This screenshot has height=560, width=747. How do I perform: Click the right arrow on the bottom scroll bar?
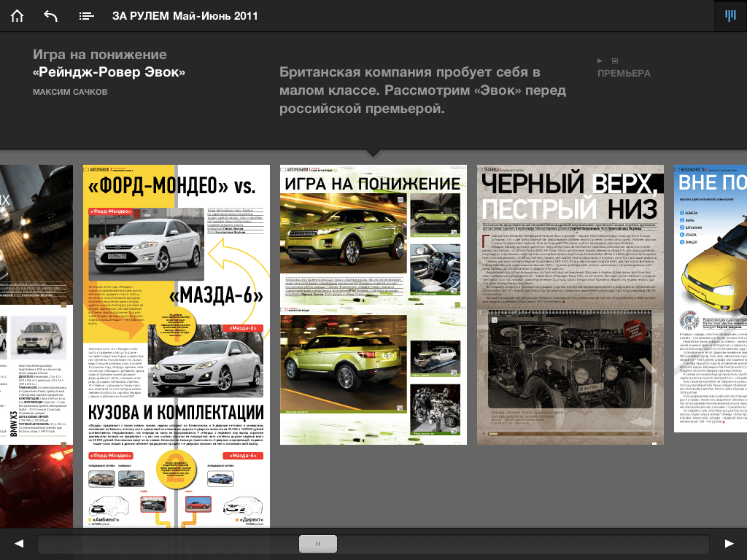tap(729, 543)
